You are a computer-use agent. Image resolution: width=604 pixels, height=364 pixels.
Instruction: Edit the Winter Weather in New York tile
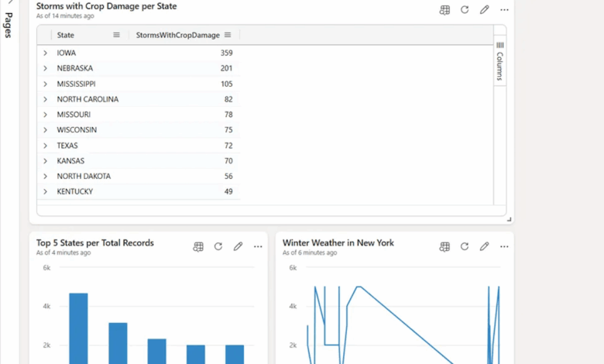pyautogui.click(x=485, y=247)
